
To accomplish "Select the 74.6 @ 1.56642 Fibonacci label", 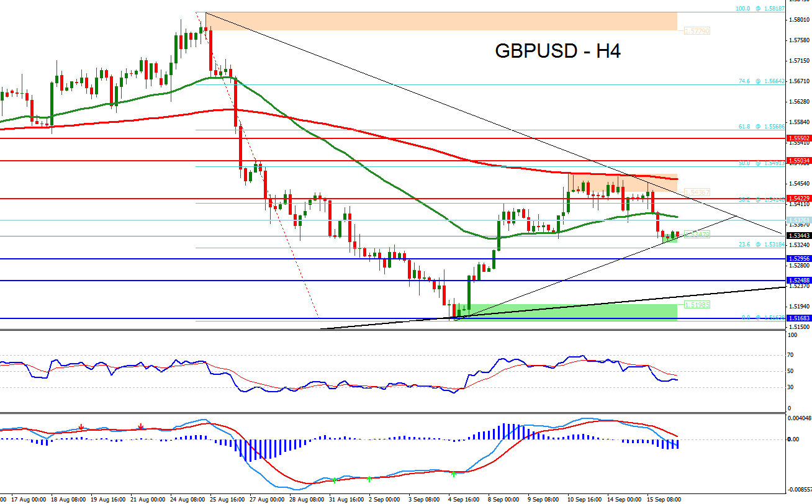I will (762, 81).
